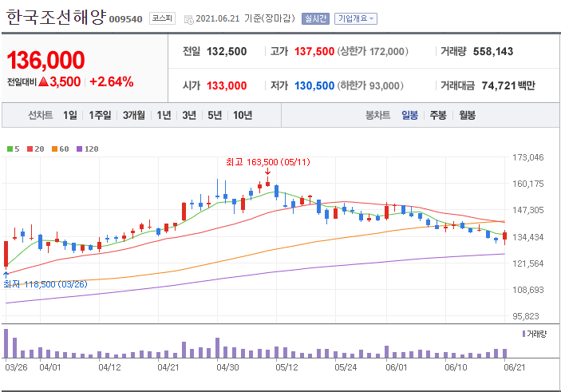The image size is (561, 392).
Task: Click the 실시간 button
Action: tap(315, 18)
